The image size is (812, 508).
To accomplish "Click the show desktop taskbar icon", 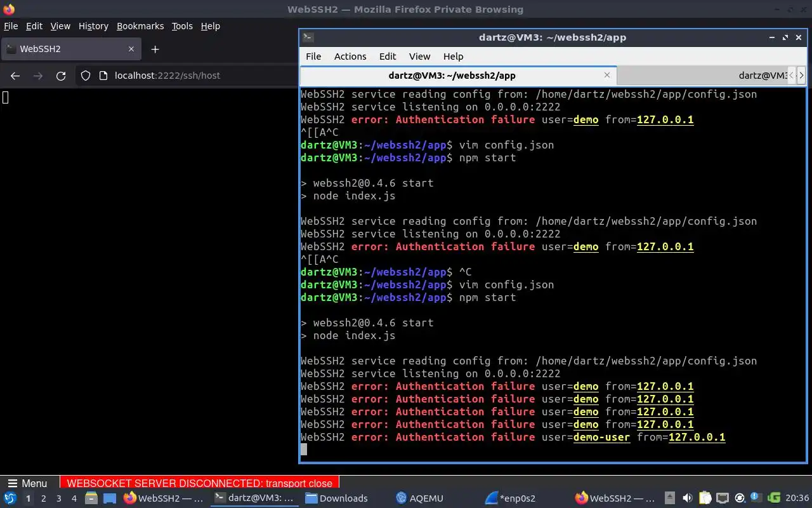I will pyautogui.click(x=110, y=498).
